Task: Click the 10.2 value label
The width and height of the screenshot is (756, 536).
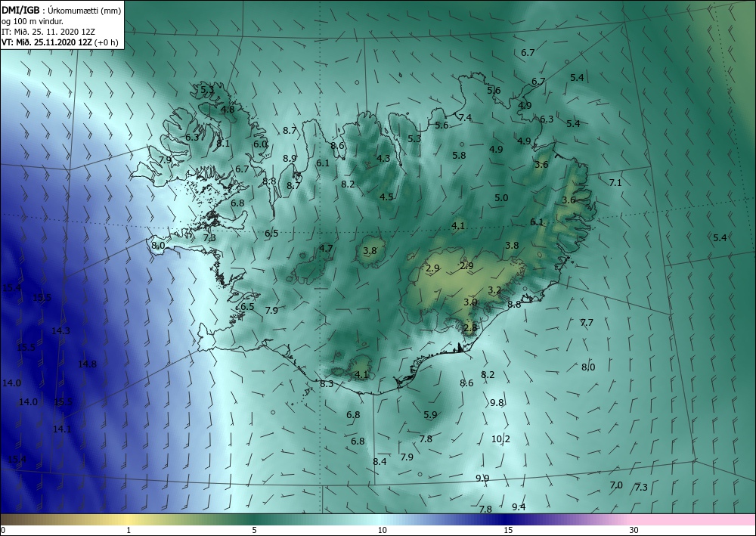Action: click(x=501, y=438)
